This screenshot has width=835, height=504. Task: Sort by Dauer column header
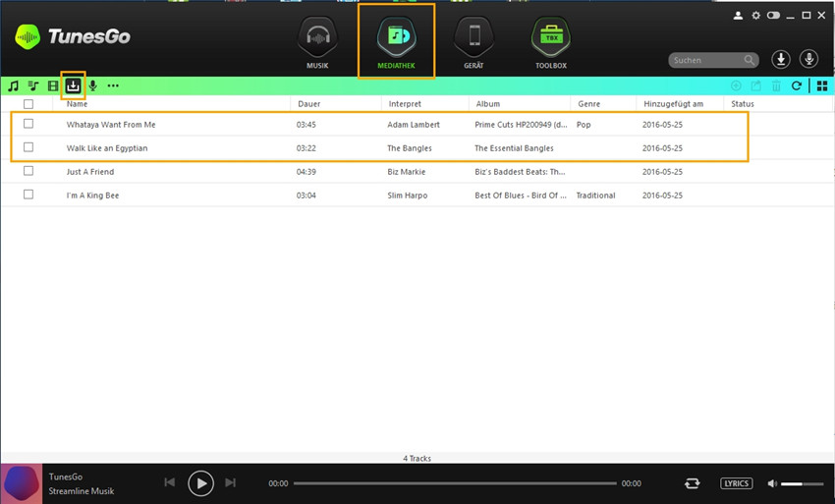click(309, 104)
